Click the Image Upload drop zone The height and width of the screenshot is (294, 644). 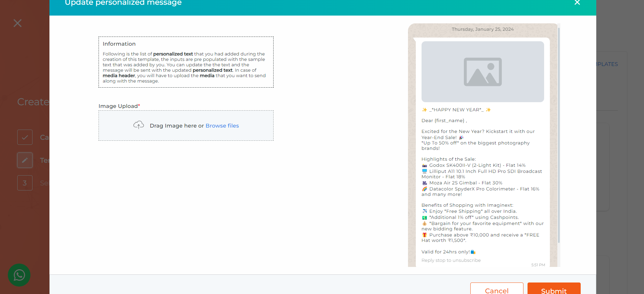(x=186, y=126)
